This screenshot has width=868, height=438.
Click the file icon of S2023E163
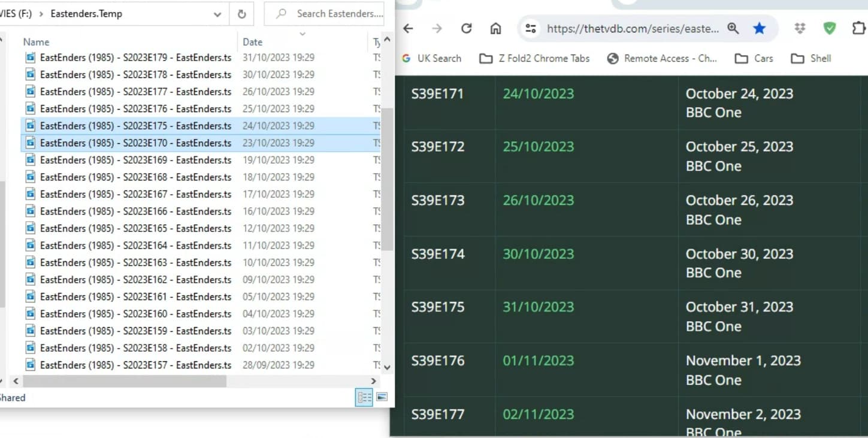tap(31, 262)
